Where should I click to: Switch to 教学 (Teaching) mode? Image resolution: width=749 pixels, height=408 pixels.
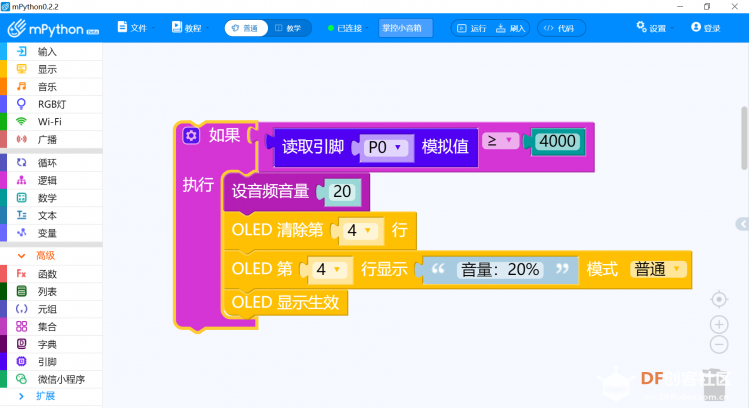click(289, 28)
